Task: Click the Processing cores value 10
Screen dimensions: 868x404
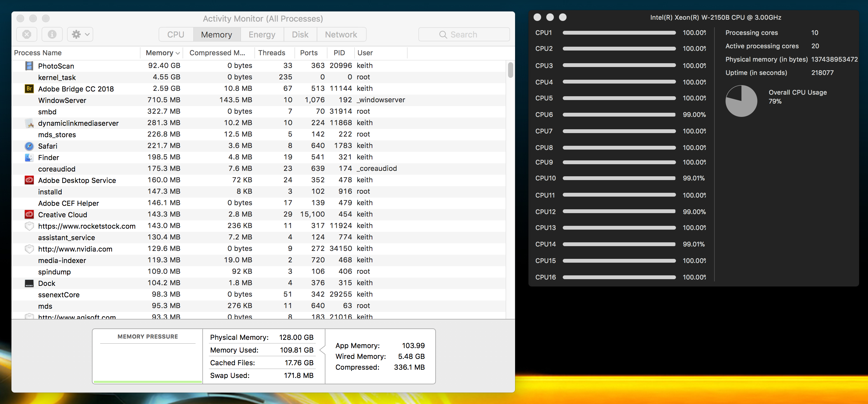Action: pyautogui.click(x=814, y=33)
